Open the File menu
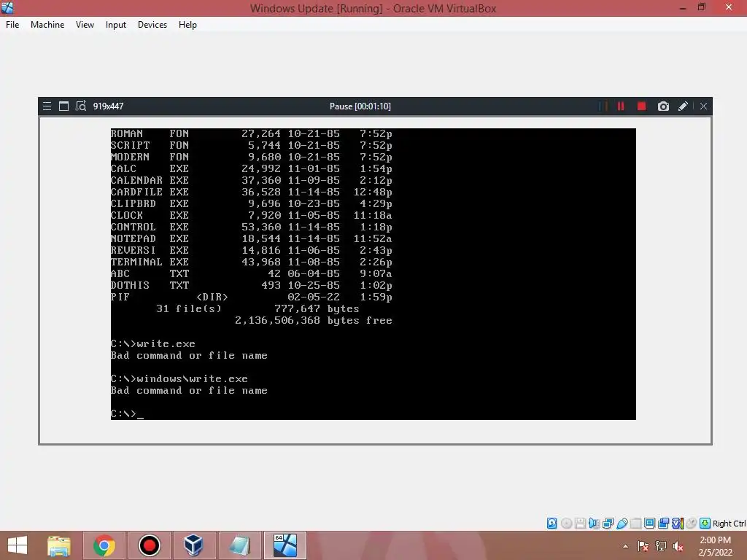Image resolution: width=747 pixels, height=560 pixels. (x=12, y=25)
